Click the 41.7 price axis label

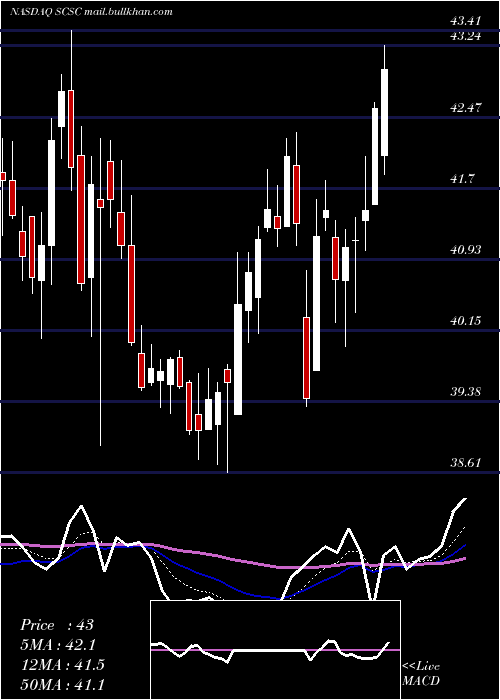462,179
